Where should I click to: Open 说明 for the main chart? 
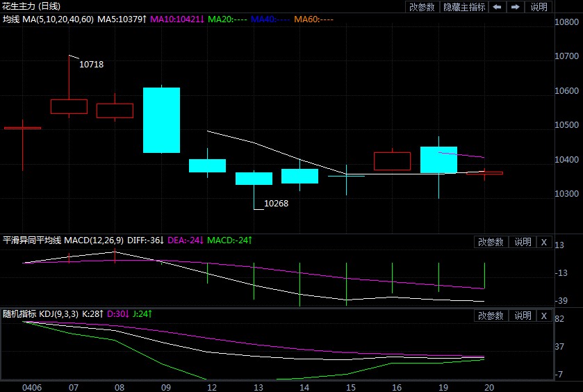(539, 7)
